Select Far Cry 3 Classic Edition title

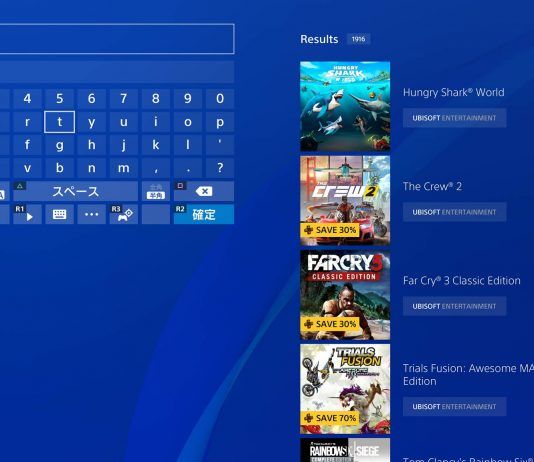pos(461,281)
